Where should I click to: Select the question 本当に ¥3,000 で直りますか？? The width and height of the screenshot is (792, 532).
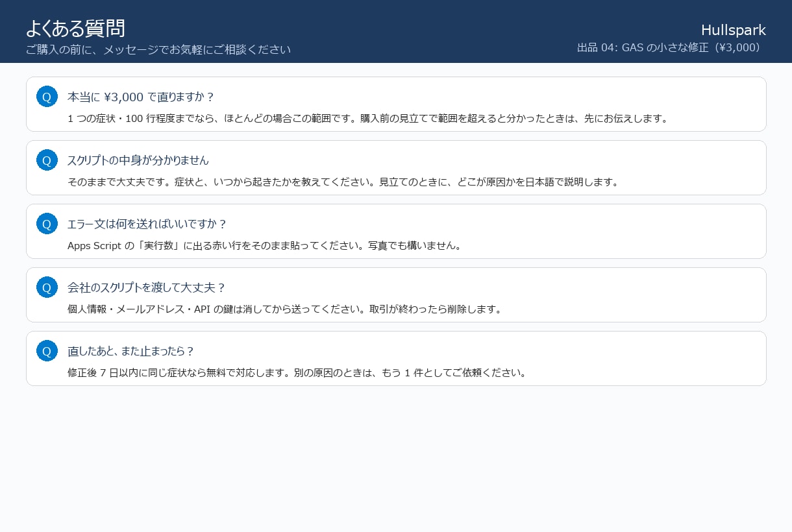coord(141,97)
